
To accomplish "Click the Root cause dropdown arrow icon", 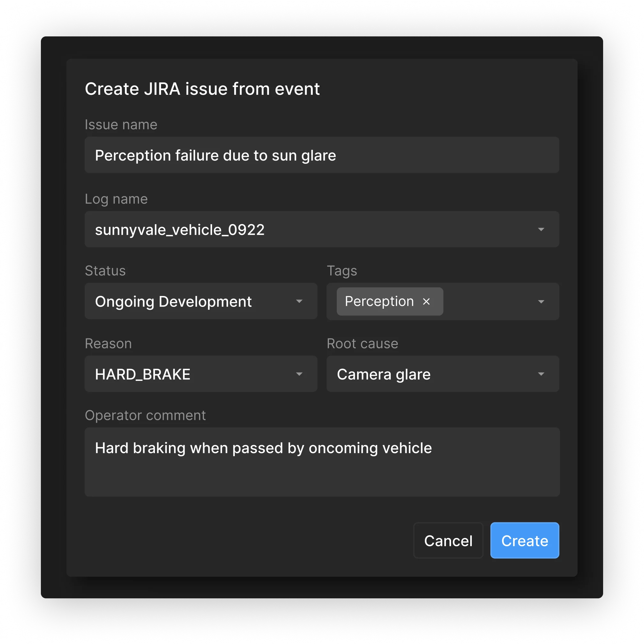I will (541, 374).
